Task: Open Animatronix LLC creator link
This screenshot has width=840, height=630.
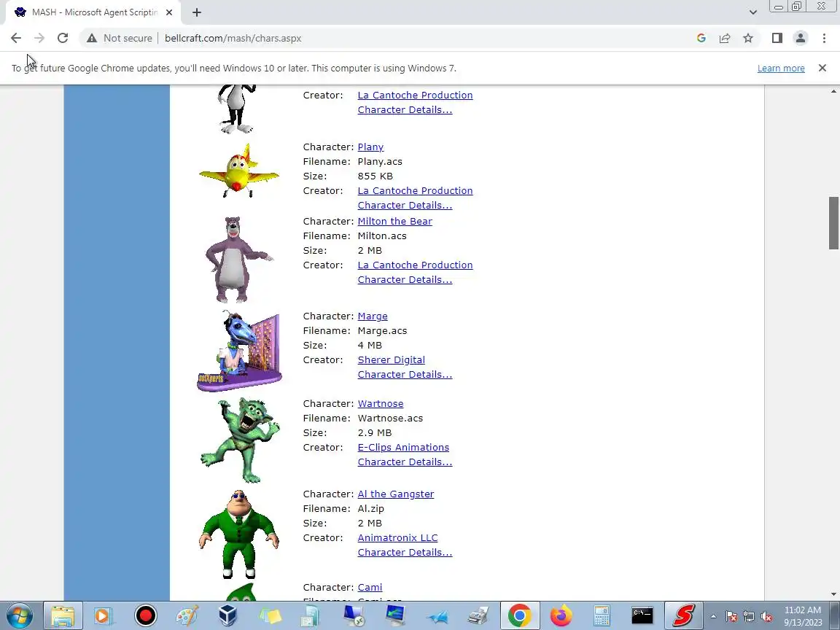Action: point(397,538)
